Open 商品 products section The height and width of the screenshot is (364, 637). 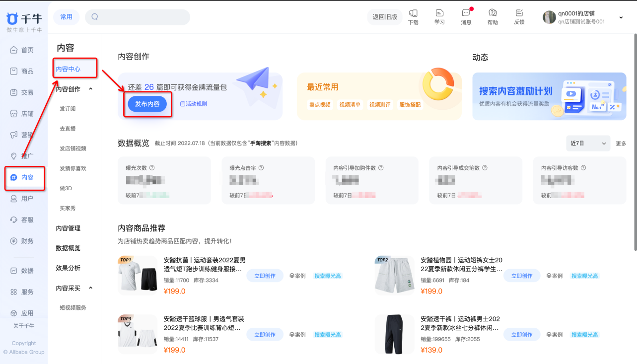click(22, 72)
